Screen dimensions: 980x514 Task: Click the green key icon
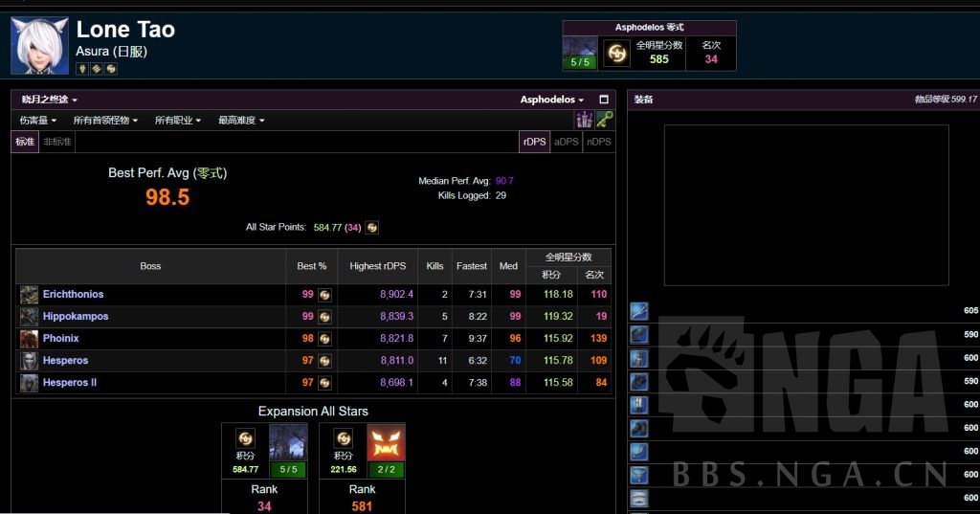coord(604,120)
